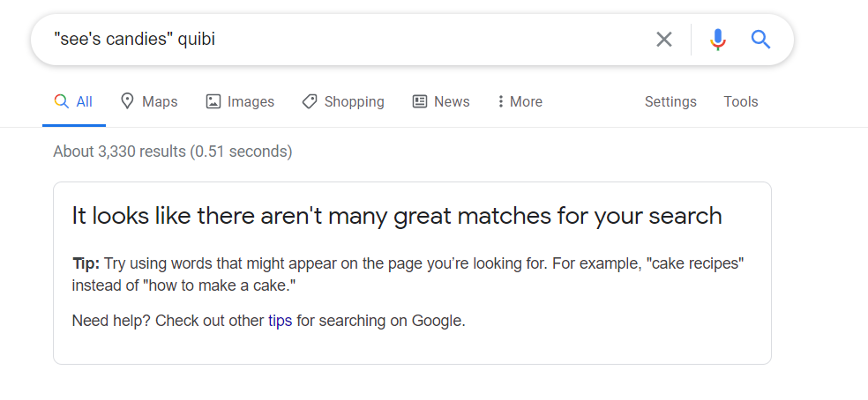The image size is (868, 400).
Task: Click the Maps pin icon
Action: (127, 101)
